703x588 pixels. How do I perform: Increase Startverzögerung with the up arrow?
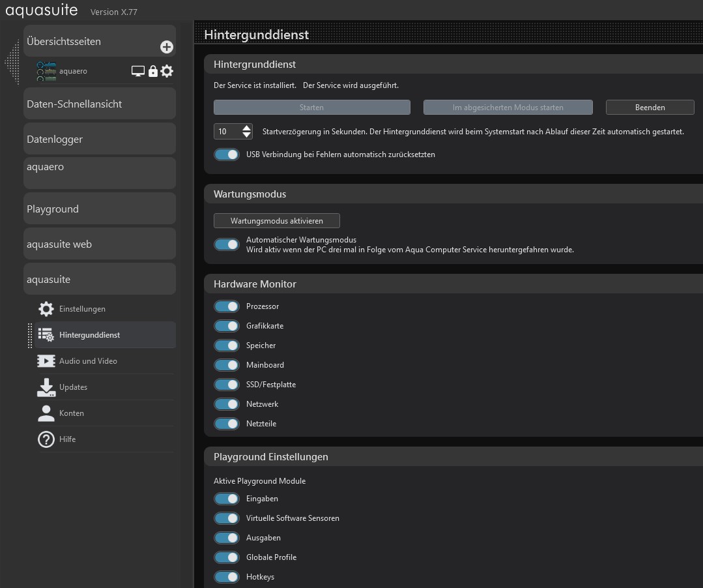coord(246,128)
